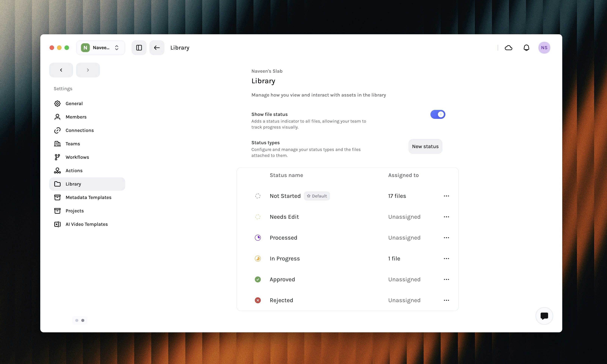Expand the Naveen workspace switcher
Image resolution: width=607 pixels, height=364 pixels.
(101, 48)
